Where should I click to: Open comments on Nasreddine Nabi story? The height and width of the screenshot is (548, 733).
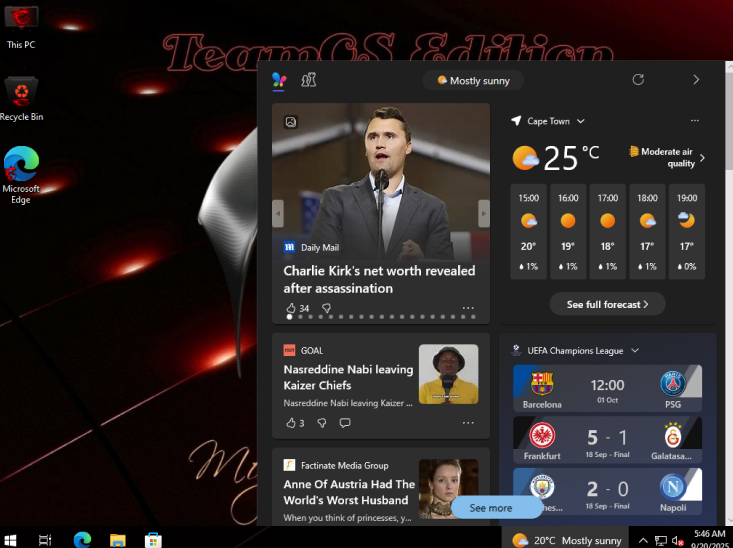click(345, 423)
